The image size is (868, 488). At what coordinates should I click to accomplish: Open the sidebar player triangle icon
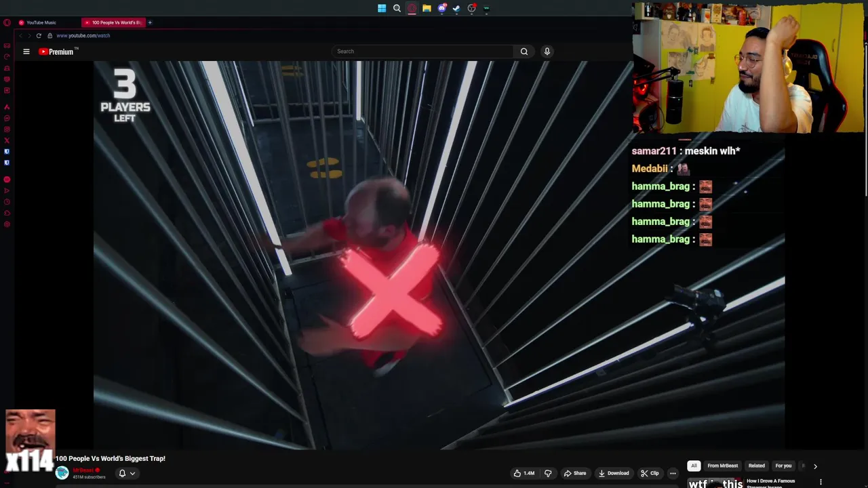(x=7, y=190)
